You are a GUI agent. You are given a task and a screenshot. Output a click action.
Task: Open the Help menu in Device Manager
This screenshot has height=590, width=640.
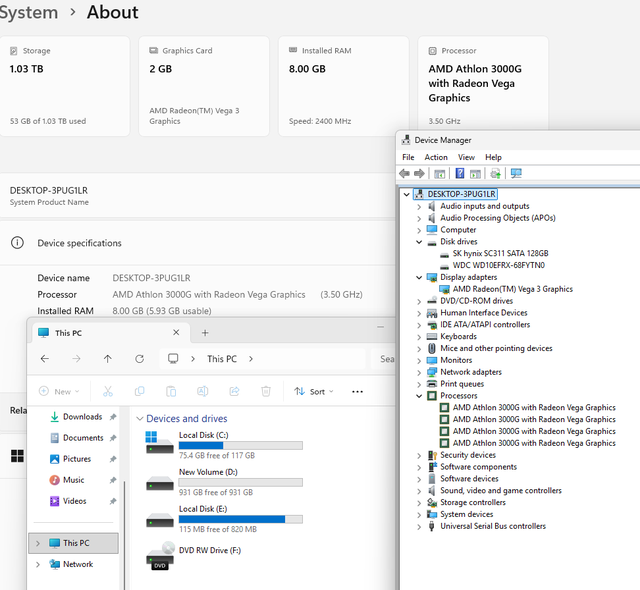tap(493, 157)
